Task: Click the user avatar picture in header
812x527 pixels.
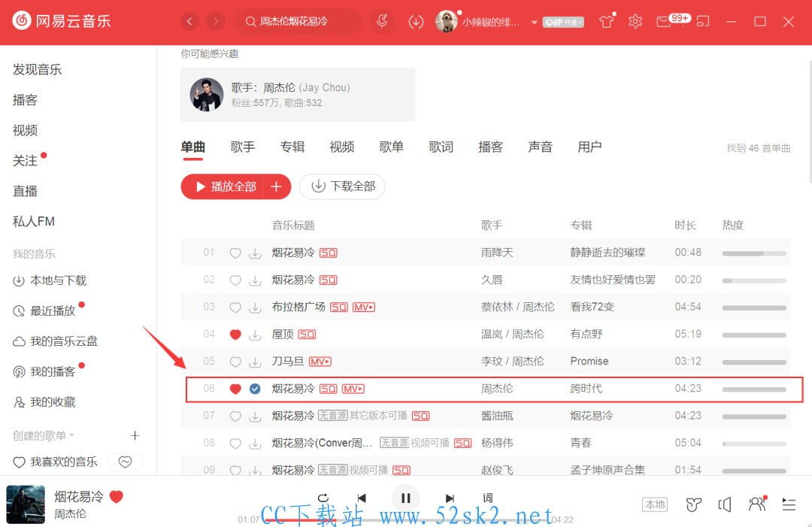Action: point(447,21)
